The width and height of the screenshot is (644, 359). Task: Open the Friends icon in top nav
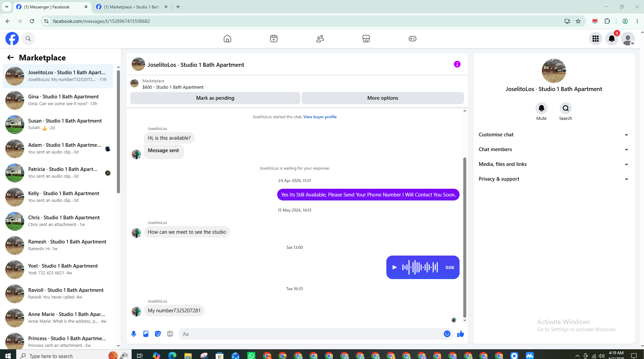320,39
